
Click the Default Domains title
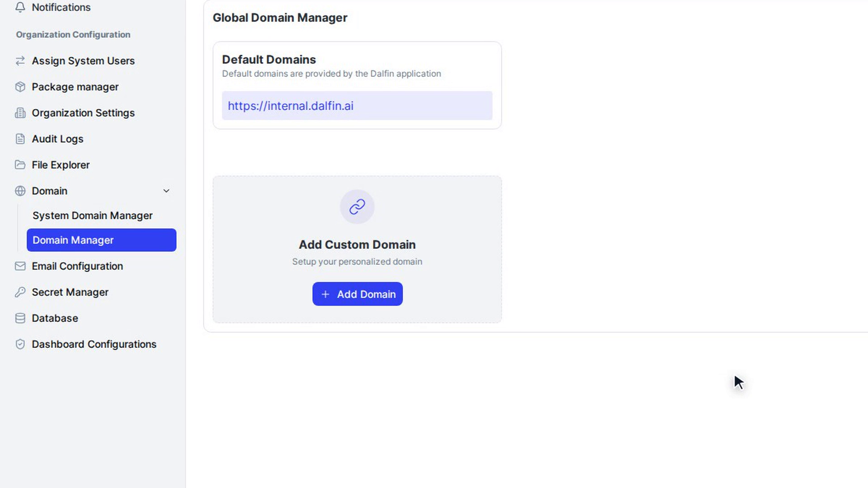click(269, 60)
